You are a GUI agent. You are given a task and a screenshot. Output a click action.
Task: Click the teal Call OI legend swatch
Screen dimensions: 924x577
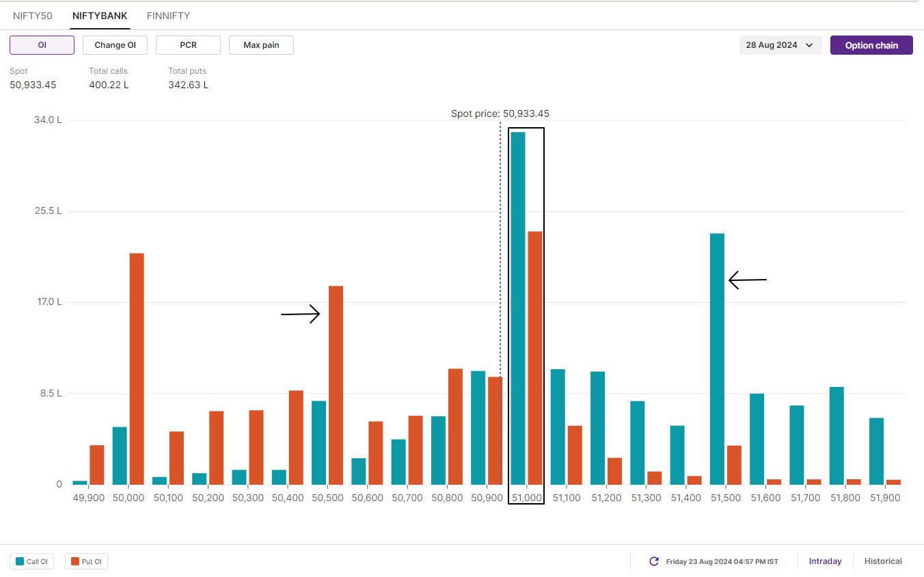pyautogui.click(x=19, y=562)
